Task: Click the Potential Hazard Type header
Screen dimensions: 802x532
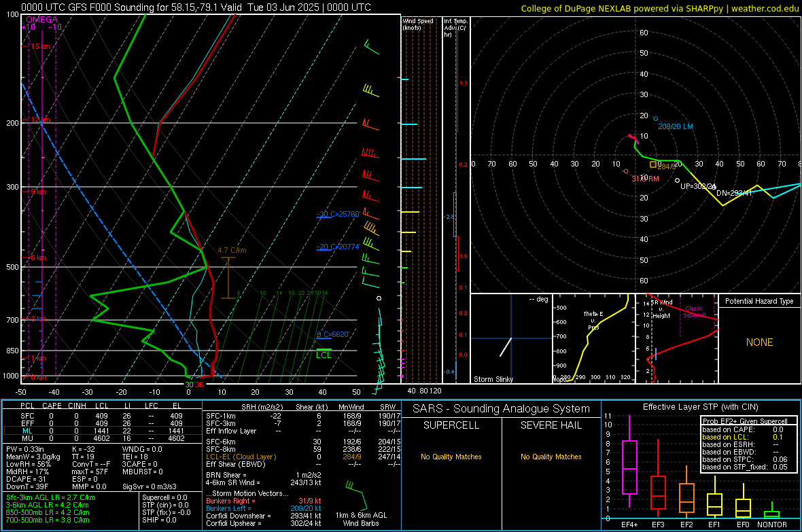Action: (x=759, y=301)
